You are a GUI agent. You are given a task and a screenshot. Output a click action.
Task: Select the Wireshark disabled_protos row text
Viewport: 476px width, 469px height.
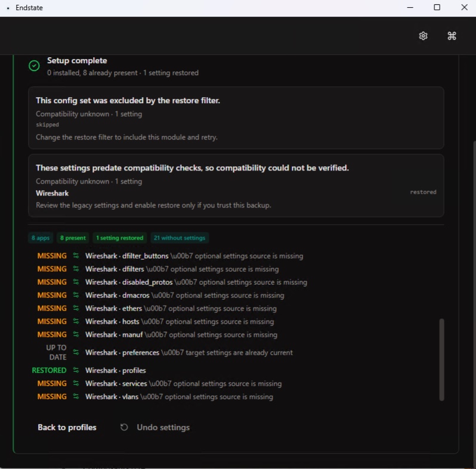tap(196, 282)
